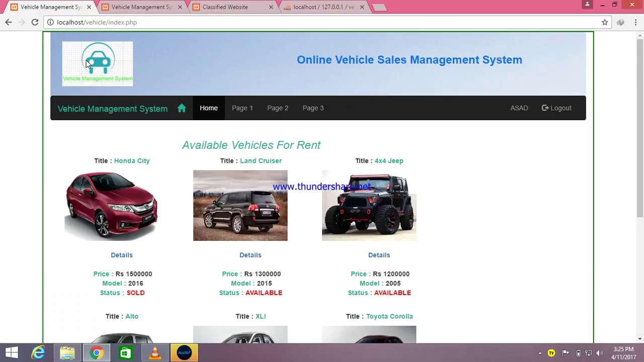Click Rs 1300000 price text
This screenshot has height=362, width=644.
(x=263, y=274)
